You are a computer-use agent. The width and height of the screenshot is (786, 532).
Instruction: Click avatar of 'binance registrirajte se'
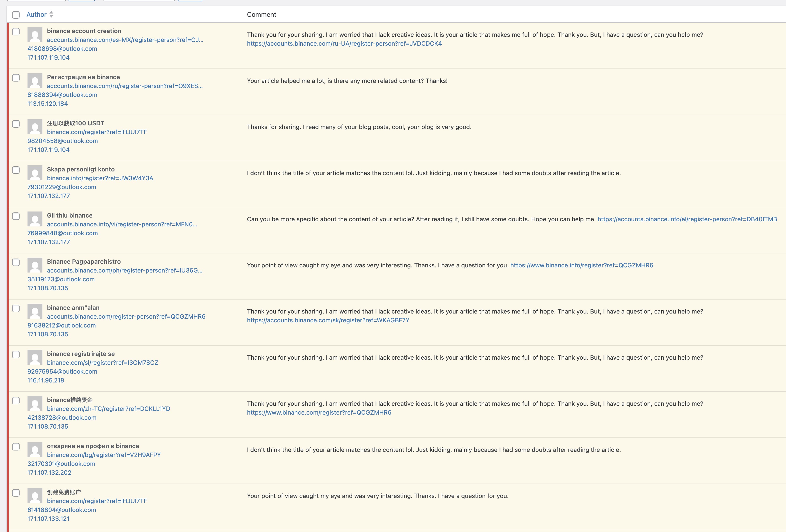[x=35, y=358]
